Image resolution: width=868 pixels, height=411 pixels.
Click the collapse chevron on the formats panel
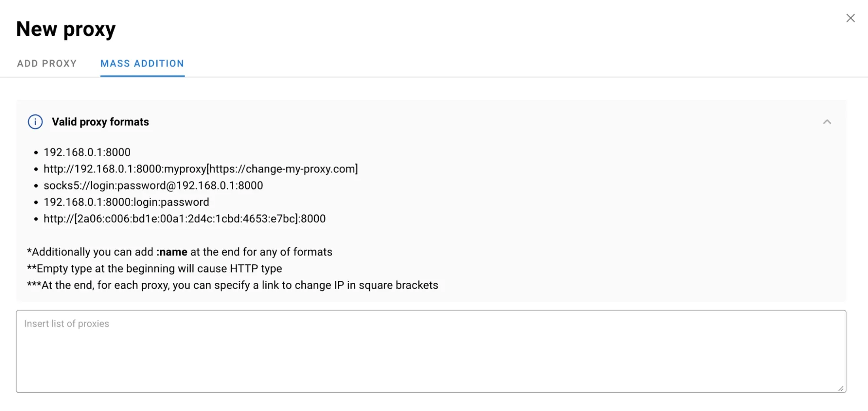coord(828,122)
